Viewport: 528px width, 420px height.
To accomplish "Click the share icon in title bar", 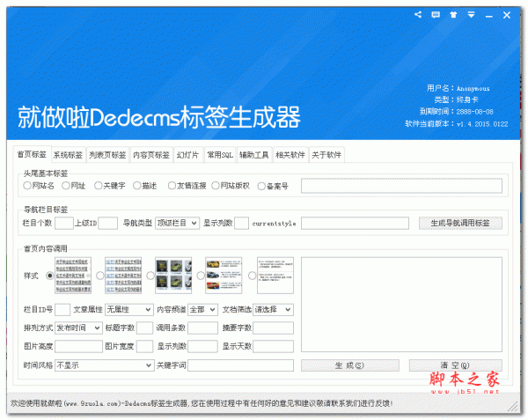I will (418, 14).
